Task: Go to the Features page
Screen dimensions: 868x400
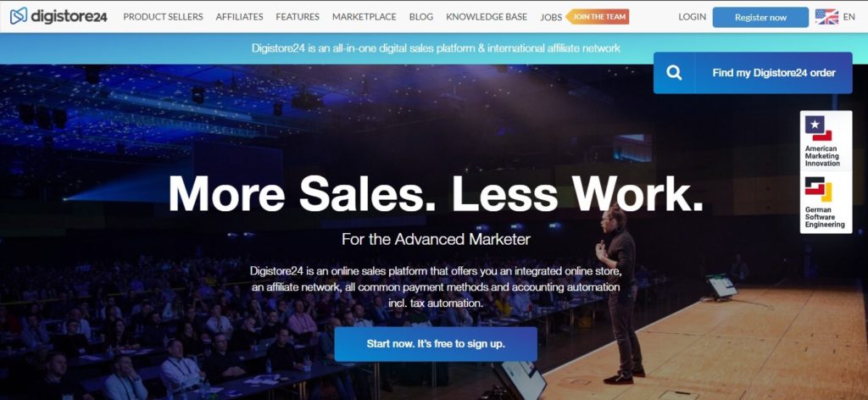Action: click(298, 17)
